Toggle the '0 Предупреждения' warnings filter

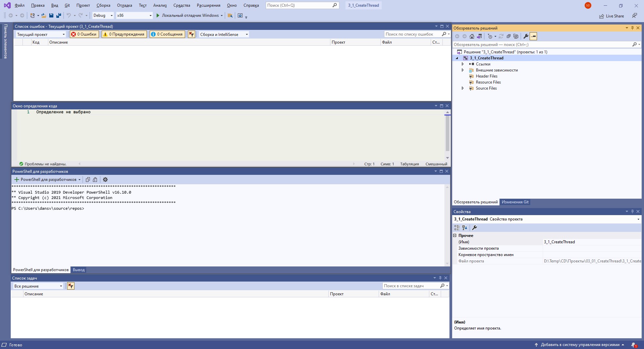pos(124,34)
